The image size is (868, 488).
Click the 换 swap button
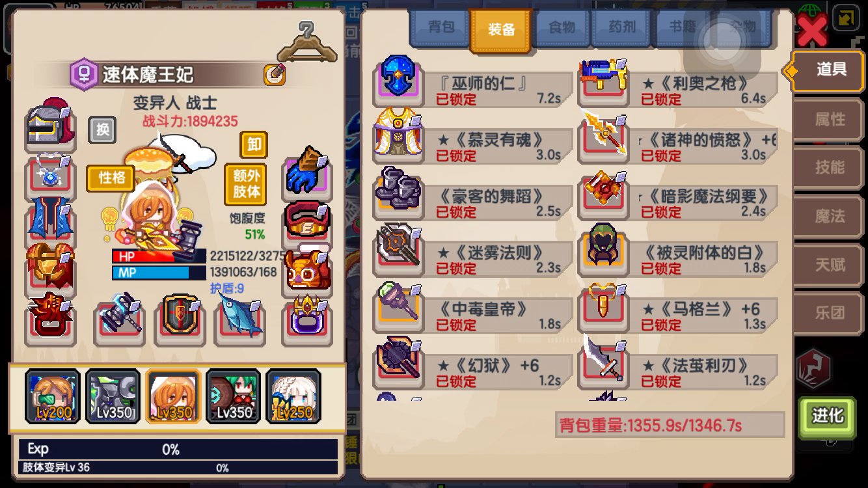click(102, 130)
